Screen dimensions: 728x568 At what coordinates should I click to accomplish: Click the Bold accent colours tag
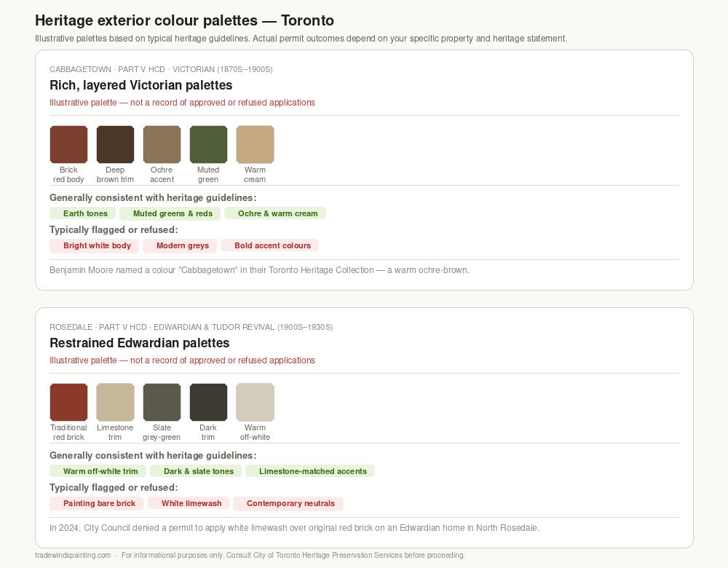[x=270, y=245]
